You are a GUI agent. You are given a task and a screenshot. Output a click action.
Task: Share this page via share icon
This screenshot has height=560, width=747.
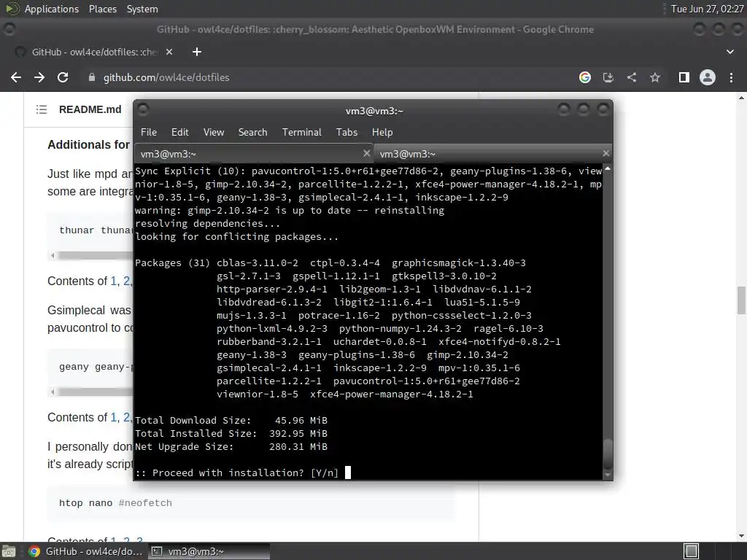(632, 77)
